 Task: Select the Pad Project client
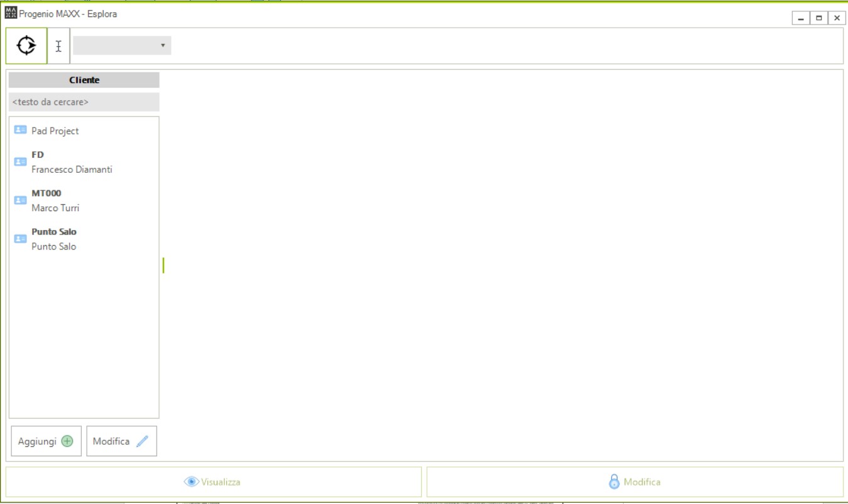84,131
